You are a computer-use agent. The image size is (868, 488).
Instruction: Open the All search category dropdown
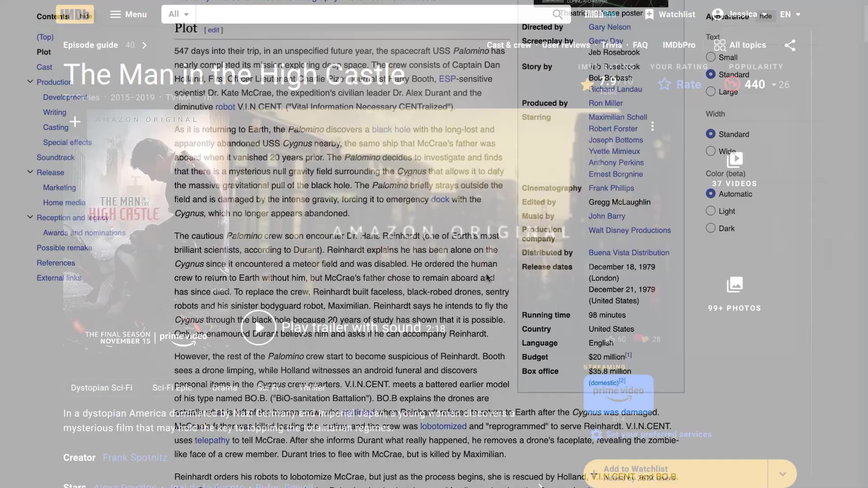coord(179,14)
